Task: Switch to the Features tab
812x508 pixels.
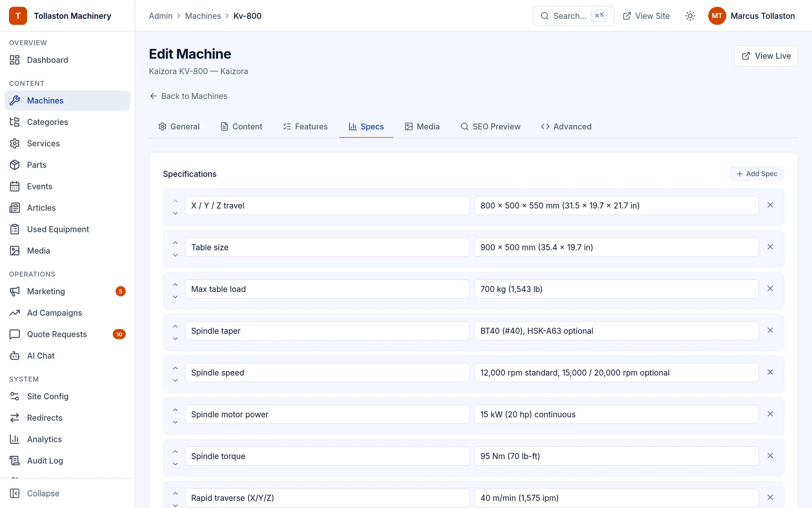Action: click(305, 126)
